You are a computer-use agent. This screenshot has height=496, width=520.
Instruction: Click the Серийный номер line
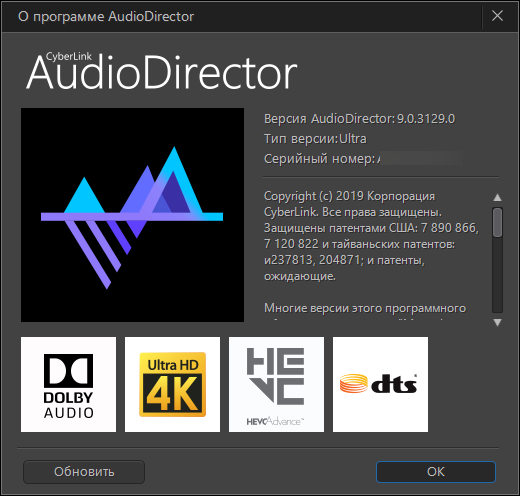click(x=363, y=159)
